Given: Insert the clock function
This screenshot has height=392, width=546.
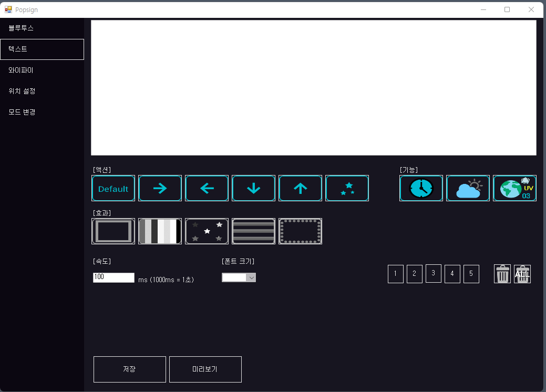Looking at the screenshot, I should (421, 188).
